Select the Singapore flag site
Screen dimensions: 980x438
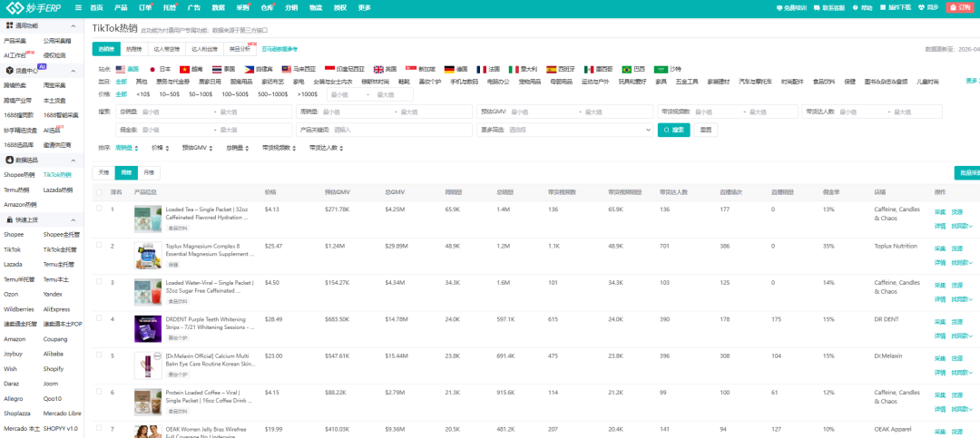click(411, 69)
